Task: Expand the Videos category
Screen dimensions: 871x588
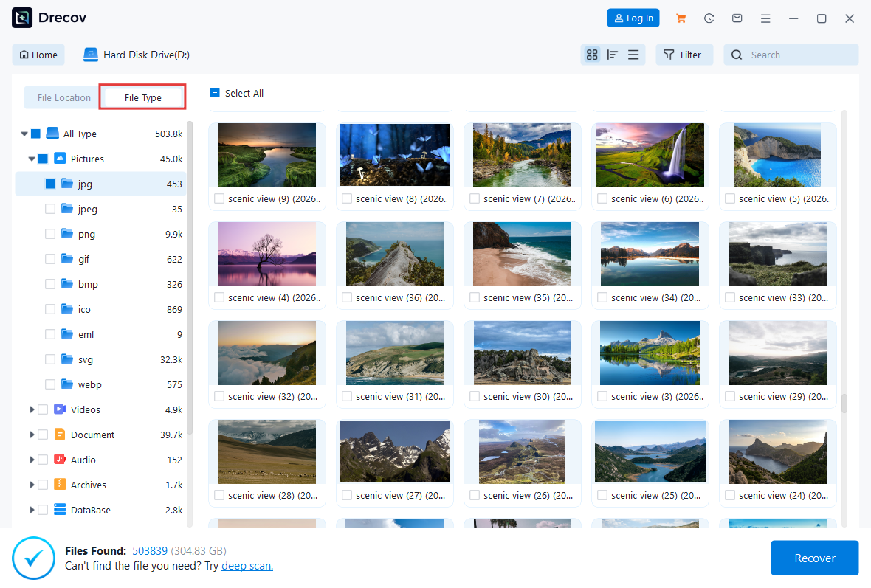Action: coord(32,409)
